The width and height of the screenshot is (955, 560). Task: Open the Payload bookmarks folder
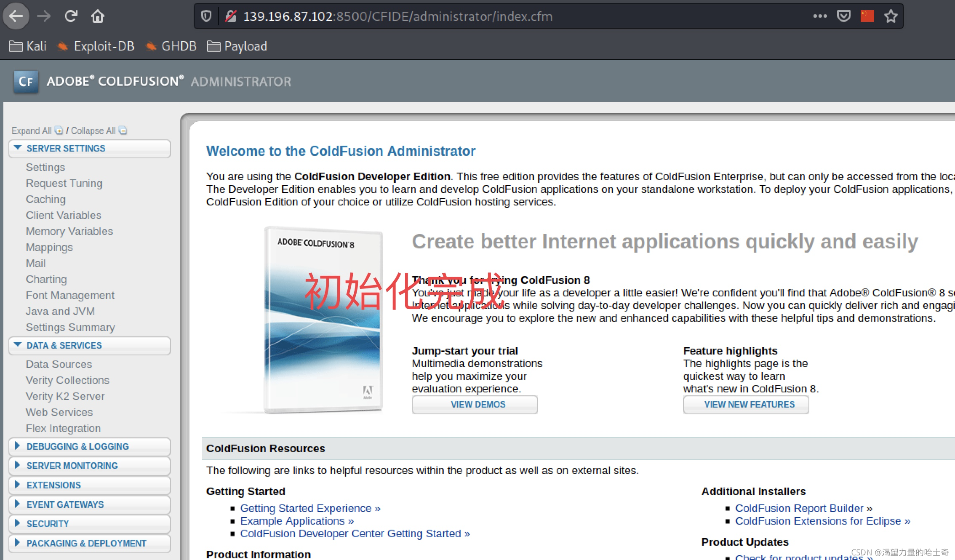(237, 46)
